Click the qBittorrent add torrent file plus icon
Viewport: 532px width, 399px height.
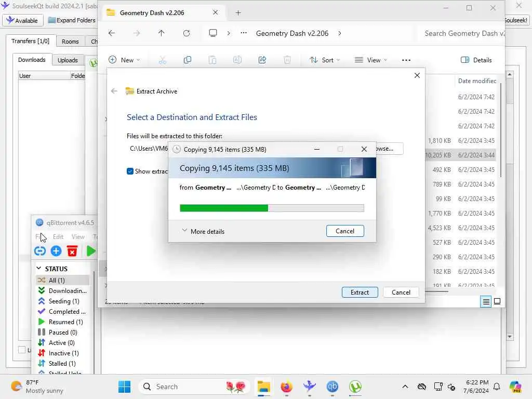click(56, 251)
